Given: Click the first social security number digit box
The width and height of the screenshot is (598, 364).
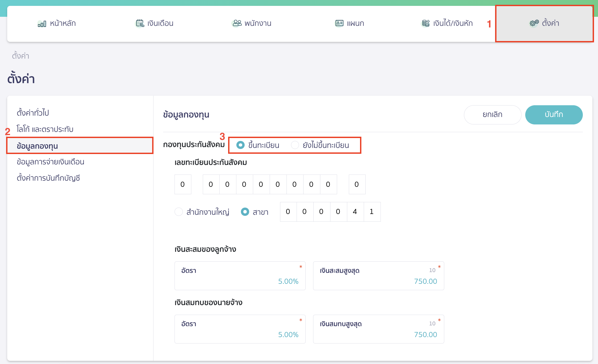Looking at the screenshot, I should pyautogui.click(x=183, y=184).
